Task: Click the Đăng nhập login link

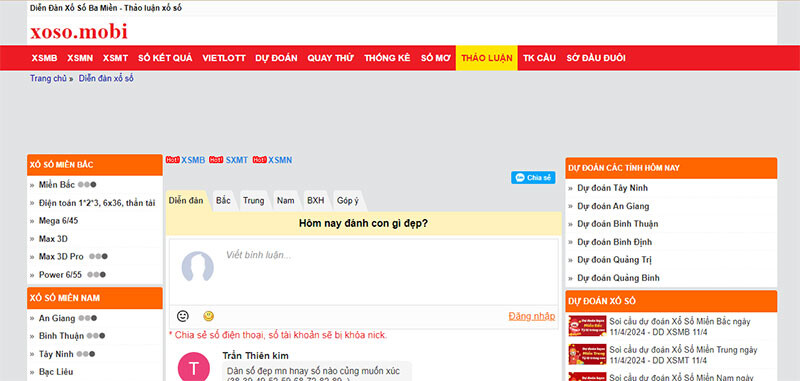Action: [532, 316]
